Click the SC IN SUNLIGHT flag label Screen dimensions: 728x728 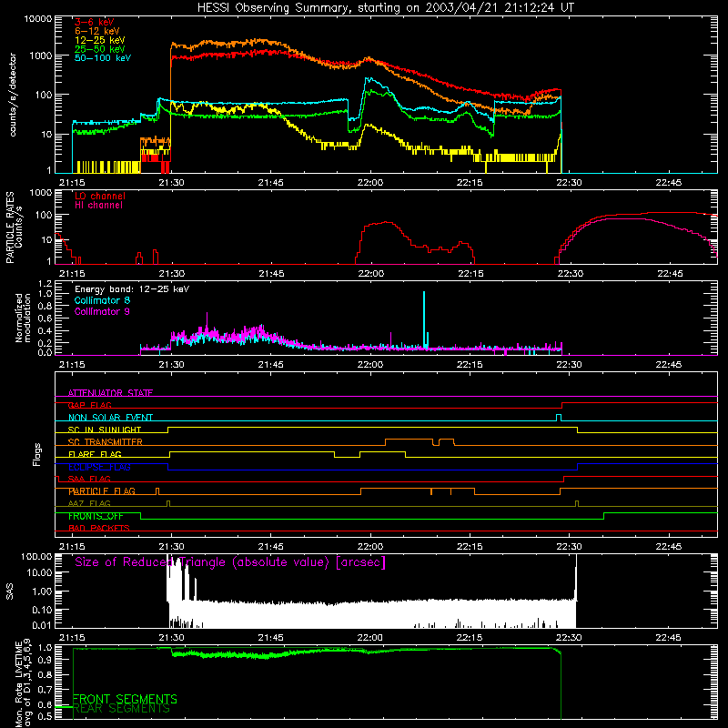tap(105, 430)
